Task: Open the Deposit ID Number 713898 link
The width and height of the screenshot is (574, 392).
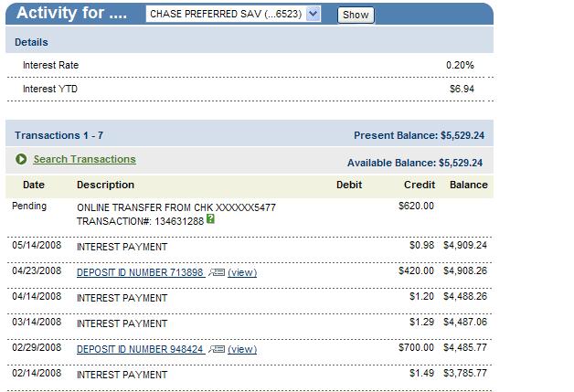Action: 140,272
